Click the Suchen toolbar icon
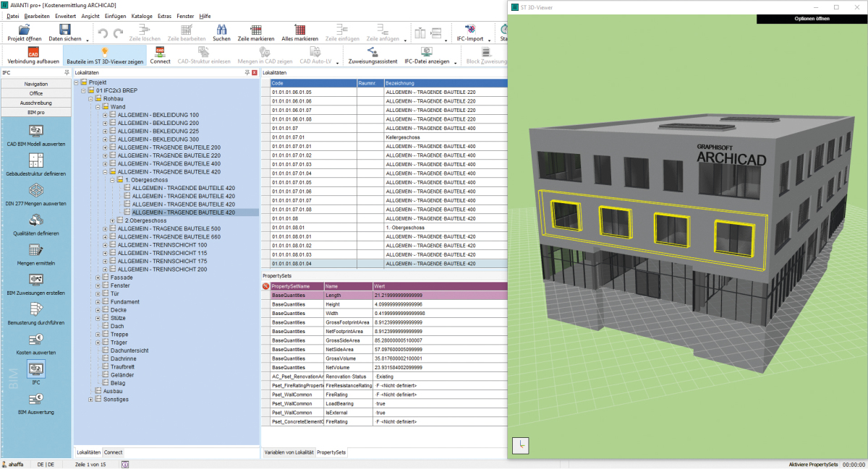The height and width of the screenshot is (469, 868). click(x=221, y=33)
